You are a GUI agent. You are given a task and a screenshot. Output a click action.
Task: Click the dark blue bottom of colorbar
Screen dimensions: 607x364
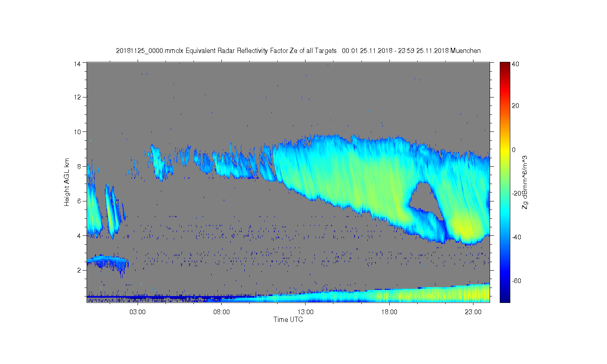coord(505,298)
